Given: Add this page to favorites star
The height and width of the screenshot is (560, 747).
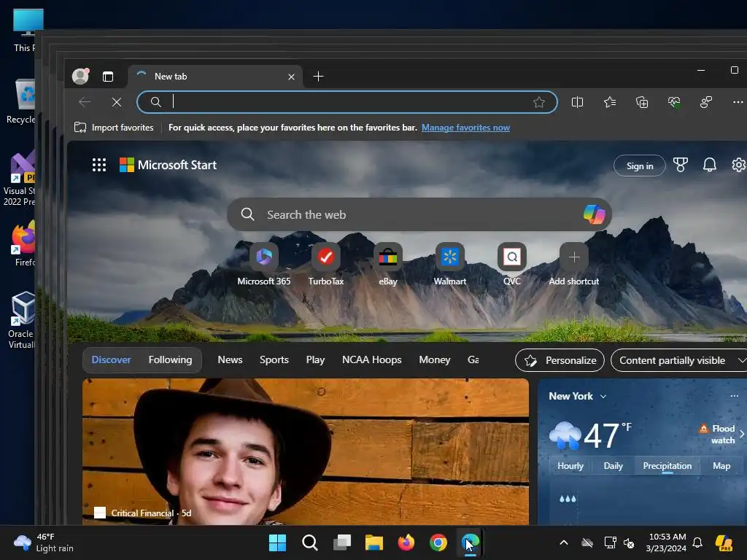Looking at the screenshot, I should pos(539,102).
